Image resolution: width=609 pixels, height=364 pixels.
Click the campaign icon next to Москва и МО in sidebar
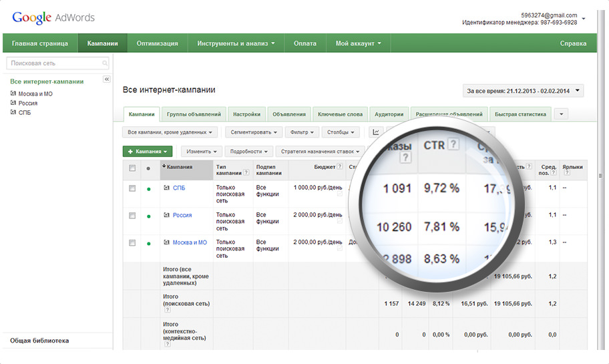point(13,94)
